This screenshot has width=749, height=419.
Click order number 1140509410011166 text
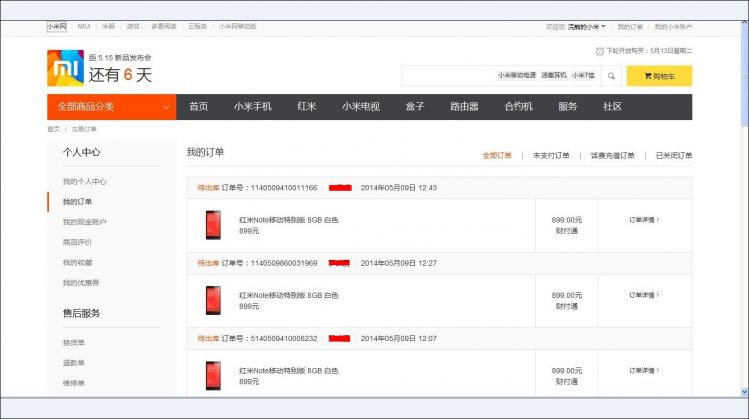coord(284,188)
